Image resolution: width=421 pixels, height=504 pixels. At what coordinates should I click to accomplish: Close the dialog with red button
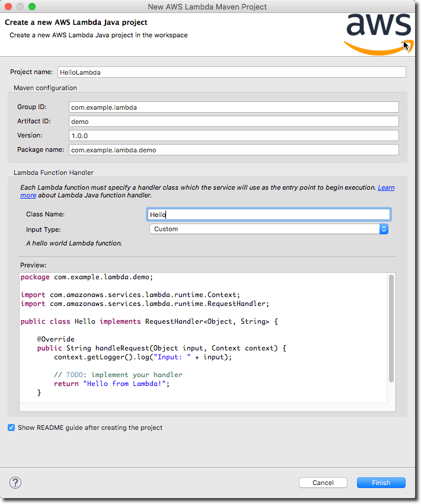click(x=9, y=7)
